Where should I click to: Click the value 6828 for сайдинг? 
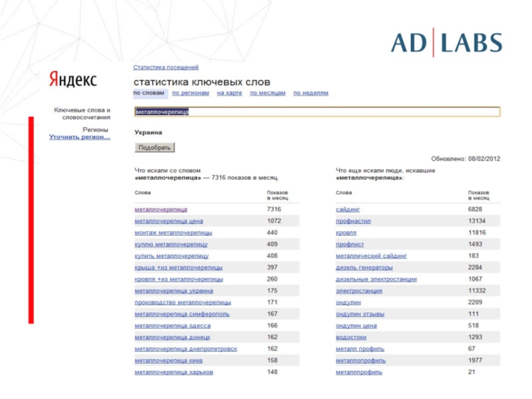(x=475, y=209)
